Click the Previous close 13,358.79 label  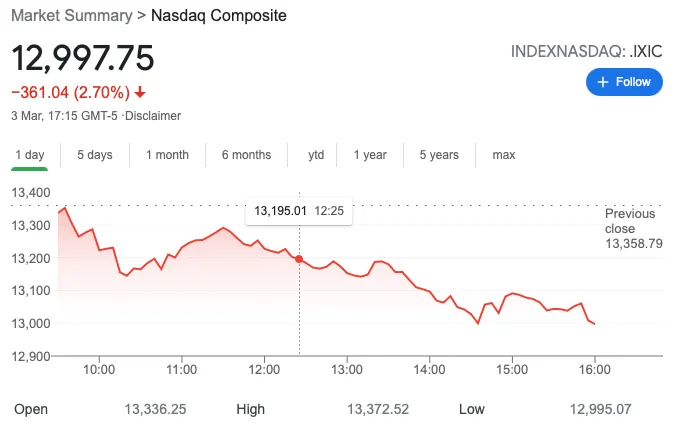pos(634,229)
